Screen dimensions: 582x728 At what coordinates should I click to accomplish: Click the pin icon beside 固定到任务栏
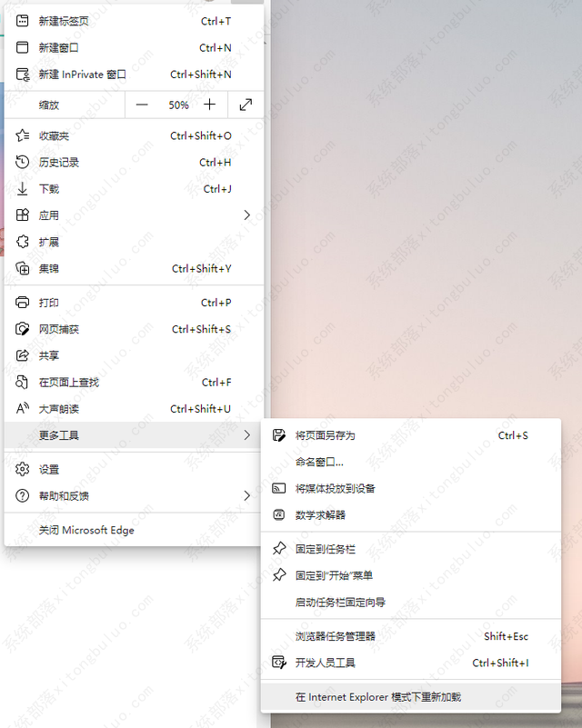278,549
